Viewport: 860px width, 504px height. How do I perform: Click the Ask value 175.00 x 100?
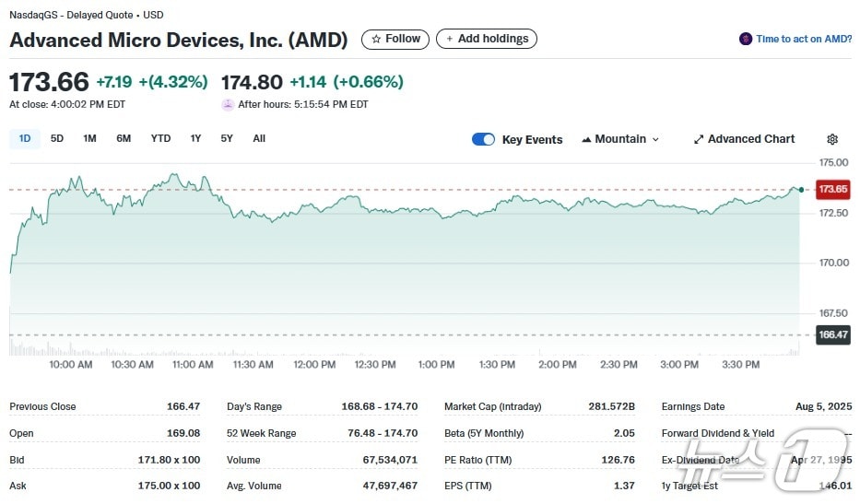click(x=169, y=486)
